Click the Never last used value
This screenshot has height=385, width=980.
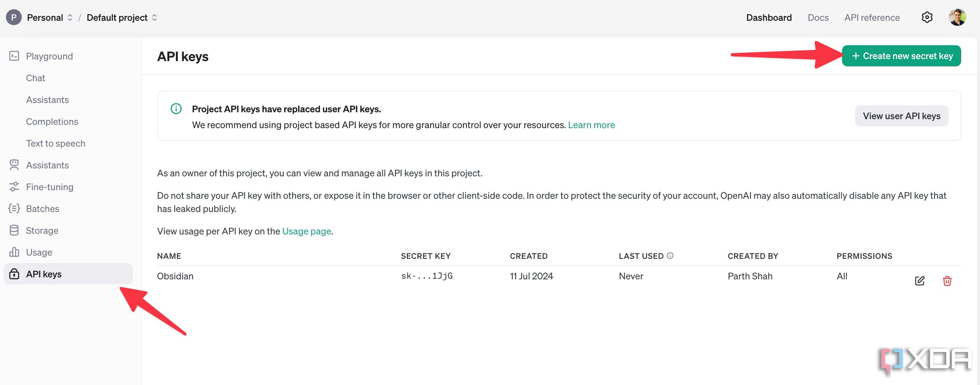(631, 276)
